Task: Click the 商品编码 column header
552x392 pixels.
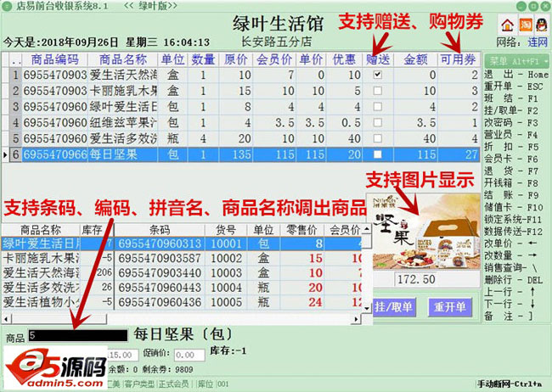Action: [x=55, y=59]
